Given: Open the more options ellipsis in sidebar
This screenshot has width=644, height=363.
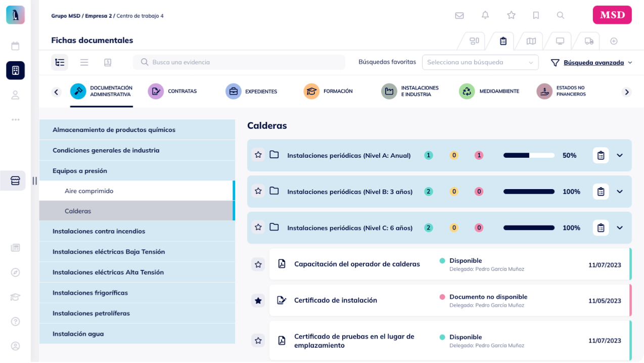Looking at the screenshot, I should (x=15, y=119).
